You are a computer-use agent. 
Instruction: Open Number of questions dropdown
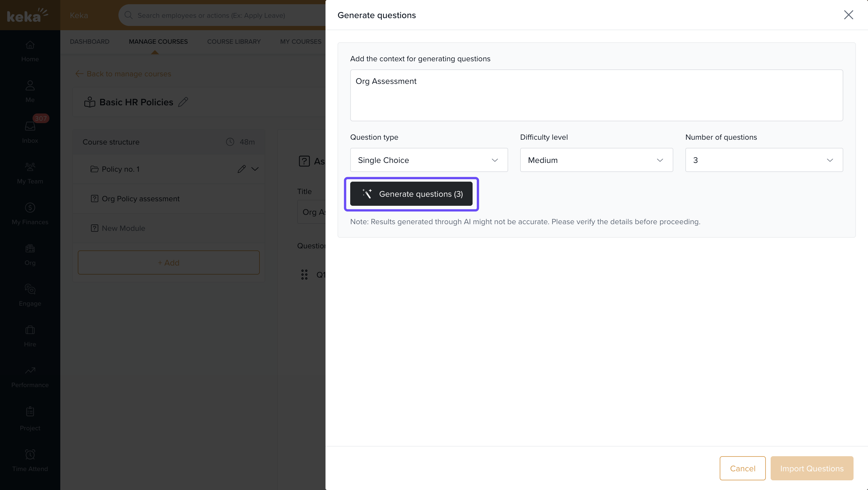[763, 160]
